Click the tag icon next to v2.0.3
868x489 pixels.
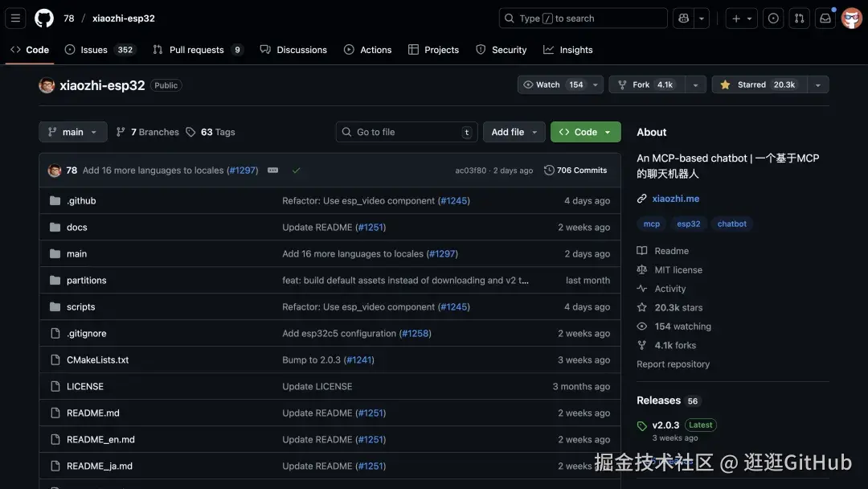(x=642, y=425)
